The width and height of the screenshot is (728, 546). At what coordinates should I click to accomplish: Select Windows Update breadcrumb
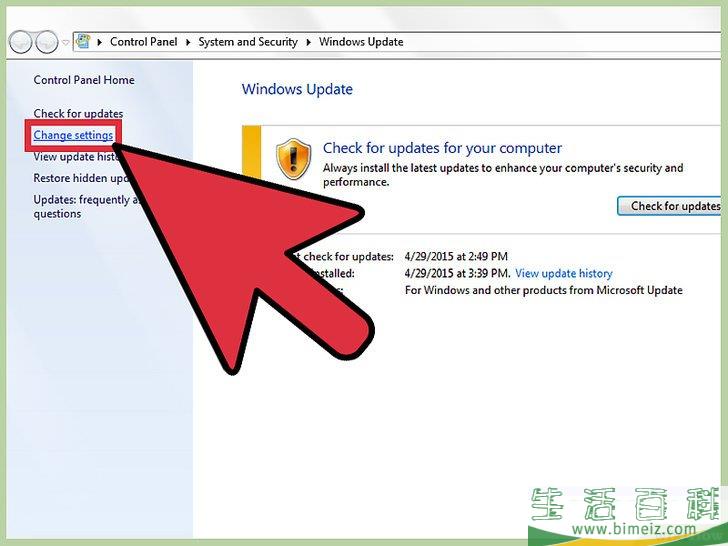coord(361,42)
